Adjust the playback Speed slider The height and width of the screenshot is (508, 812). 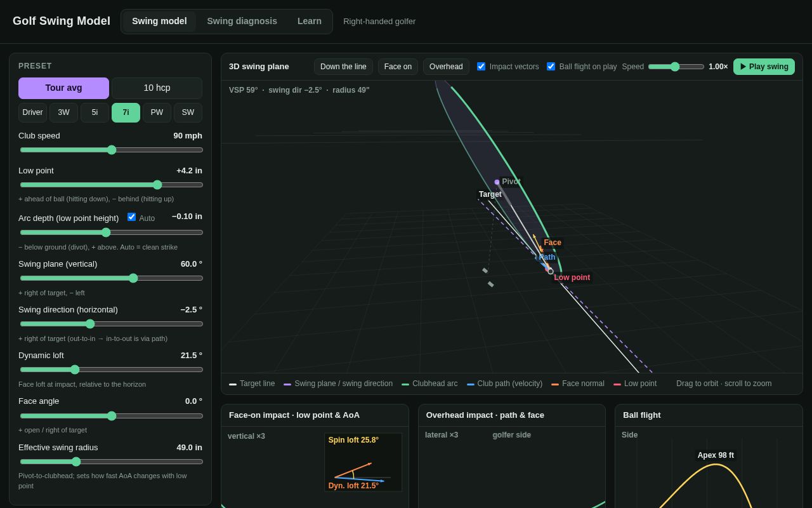(x=676, y=67)
